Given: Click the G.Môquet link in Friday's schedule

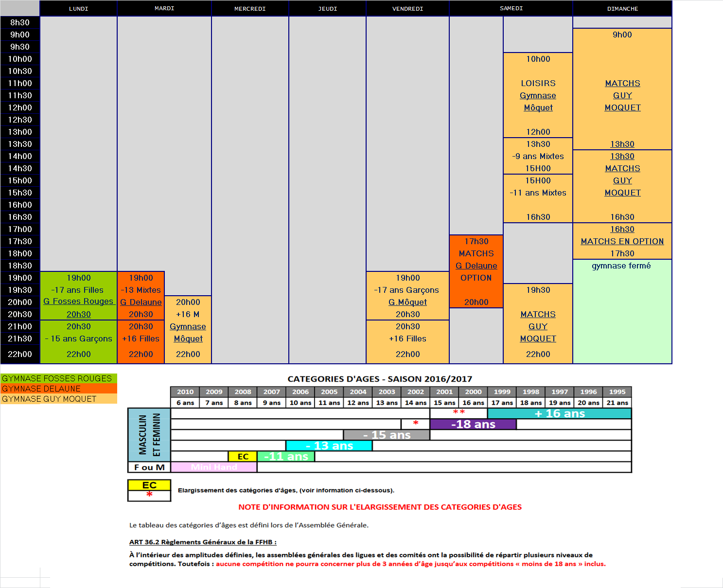Looking at the screenshot, I should tap(407, 302).
